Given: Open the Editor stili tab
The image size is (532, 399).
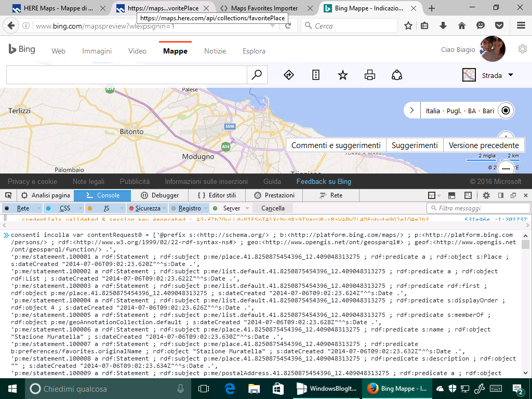Looking at the screenshot, I should (217, 195).
